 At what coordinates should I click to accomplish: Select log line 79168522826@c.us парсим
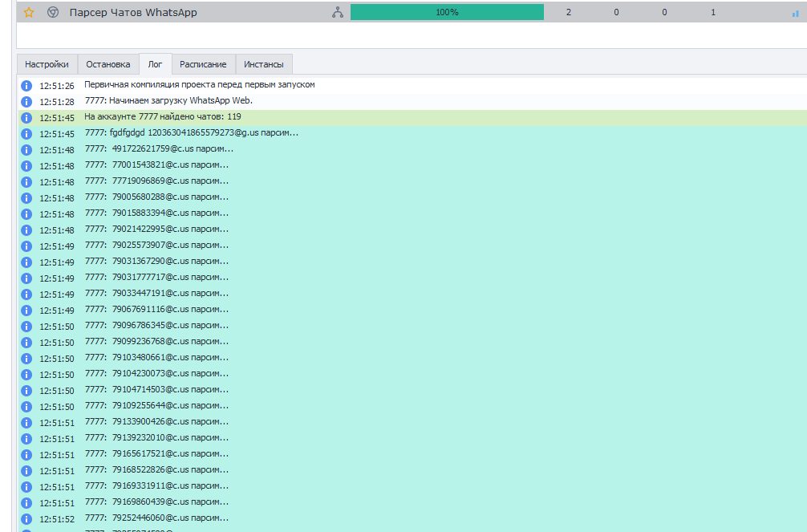tap(412, 470)
